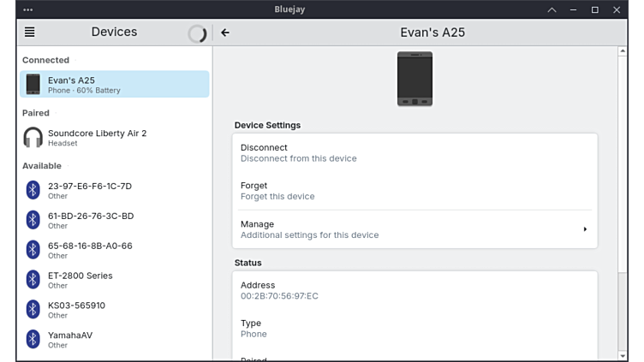Click the address 00:2B:70:56:97:EC row
This screenshot has height=362, width=644.
coord(414,290)
